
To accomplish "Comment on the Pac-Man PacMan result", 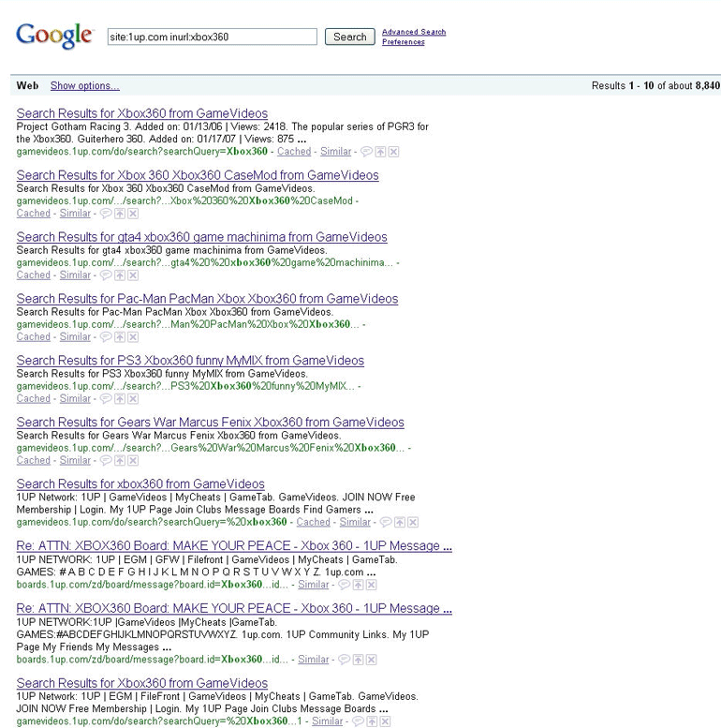I will [106, 336].
